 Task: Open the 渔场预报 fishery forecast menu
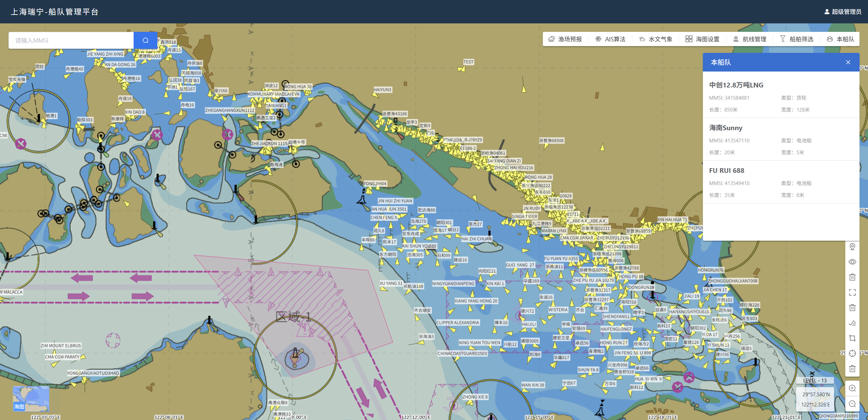pyautogui.click(x=565, y=39)
